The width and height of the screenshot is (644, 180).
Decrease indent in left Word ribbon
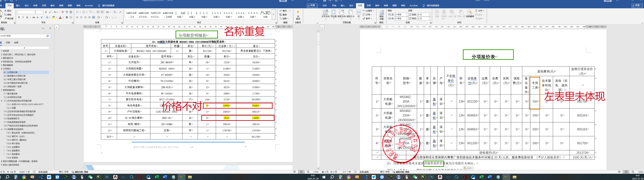(x=98, y=12)
